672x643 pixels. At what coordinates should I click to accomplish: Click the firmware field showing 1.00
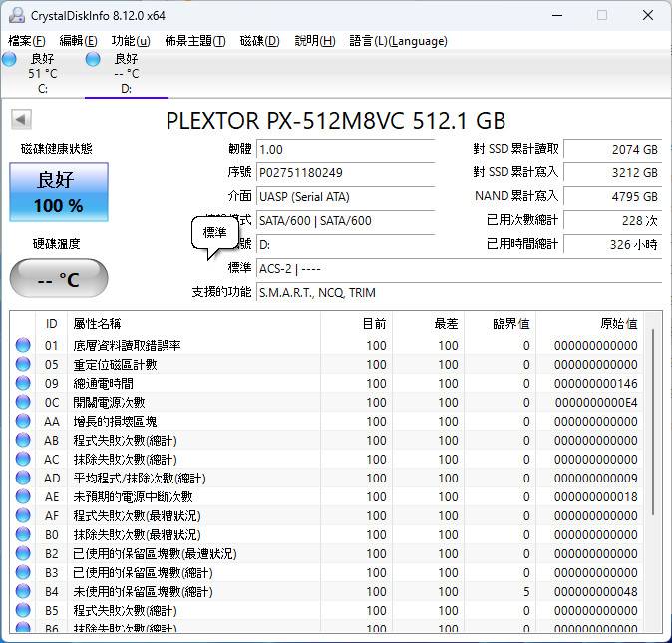345,150
